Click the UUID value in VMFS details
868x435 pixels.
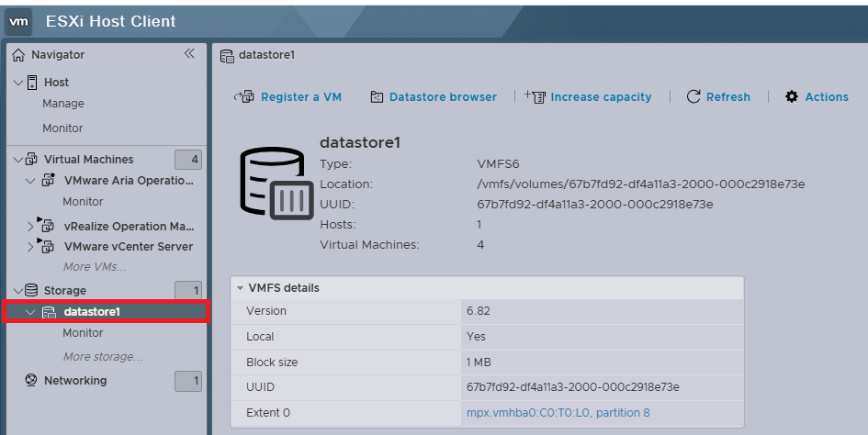(573, 387)
